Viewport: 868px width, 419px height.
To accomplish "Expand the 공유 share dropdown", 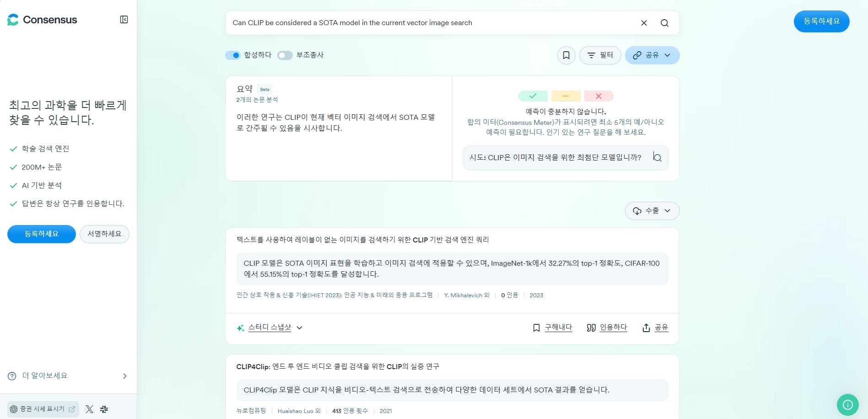I will 652,55.
